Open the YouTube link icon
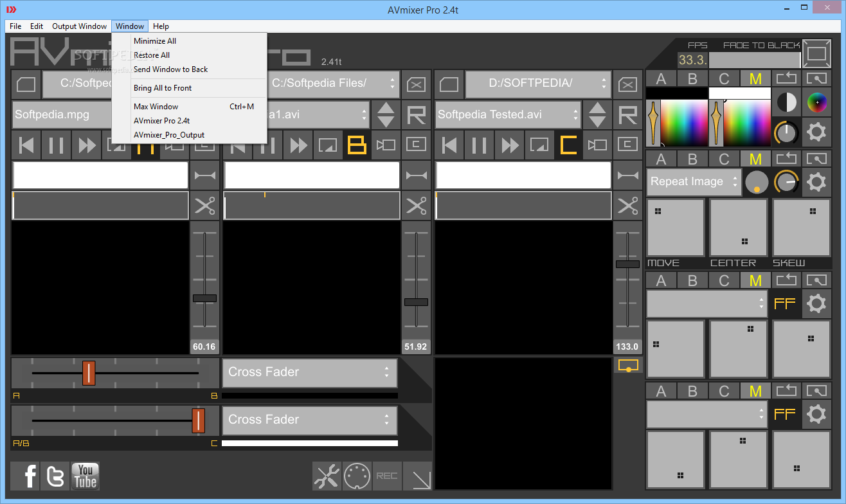This screenshot has height=504, width=846. pos(85,476)
